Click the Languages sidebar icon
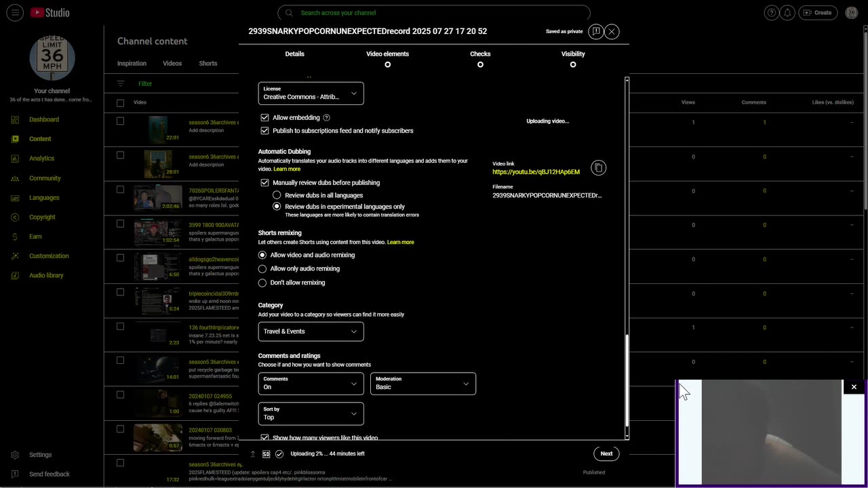 tap(15, 198)
